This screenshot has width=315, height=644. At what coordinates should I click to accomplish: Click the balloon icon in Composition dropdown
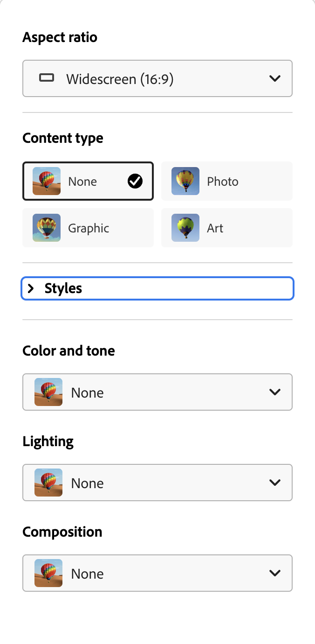pos(48,573)
